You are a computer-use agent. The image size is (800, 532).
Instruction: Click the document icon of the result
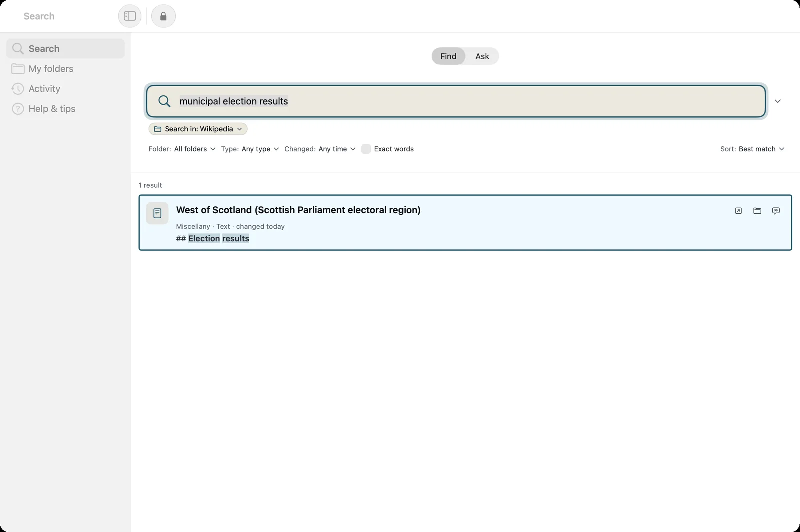[x=157, y=213]
